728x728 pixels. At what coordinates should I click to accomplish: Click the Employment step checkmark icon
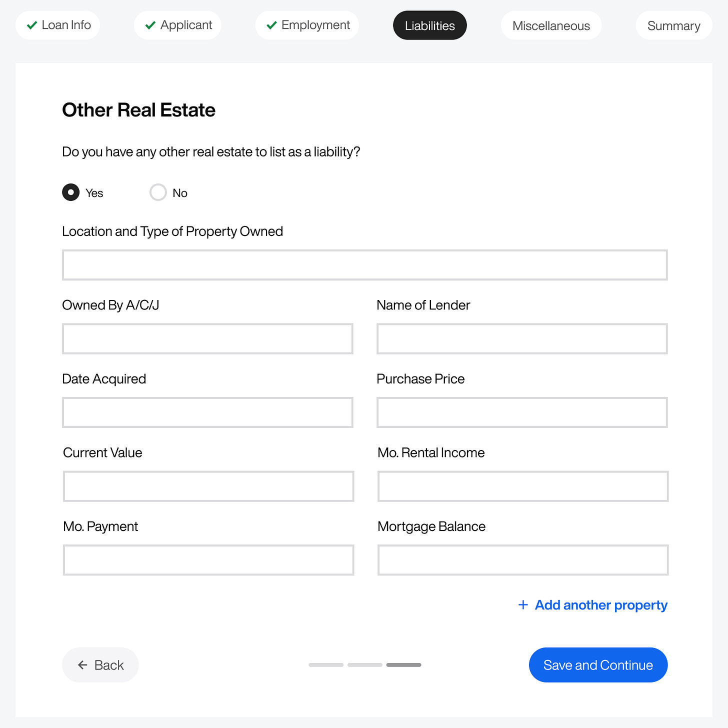coord(271,25)
